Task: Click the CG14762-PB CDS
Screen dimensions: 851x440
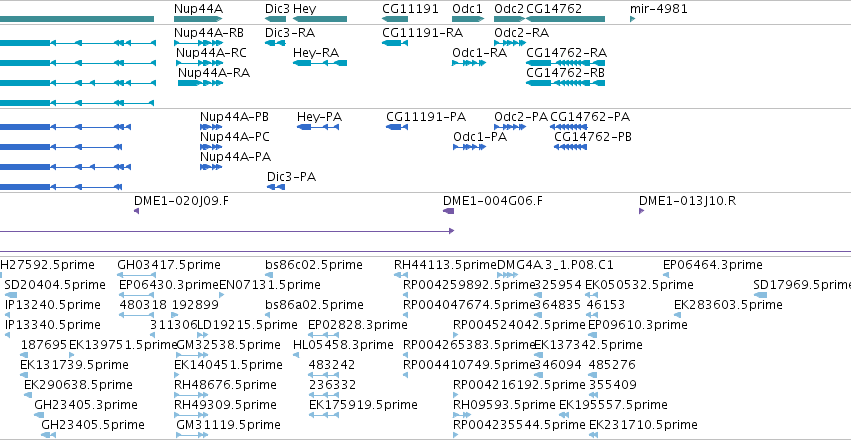Action: (570, 147)
